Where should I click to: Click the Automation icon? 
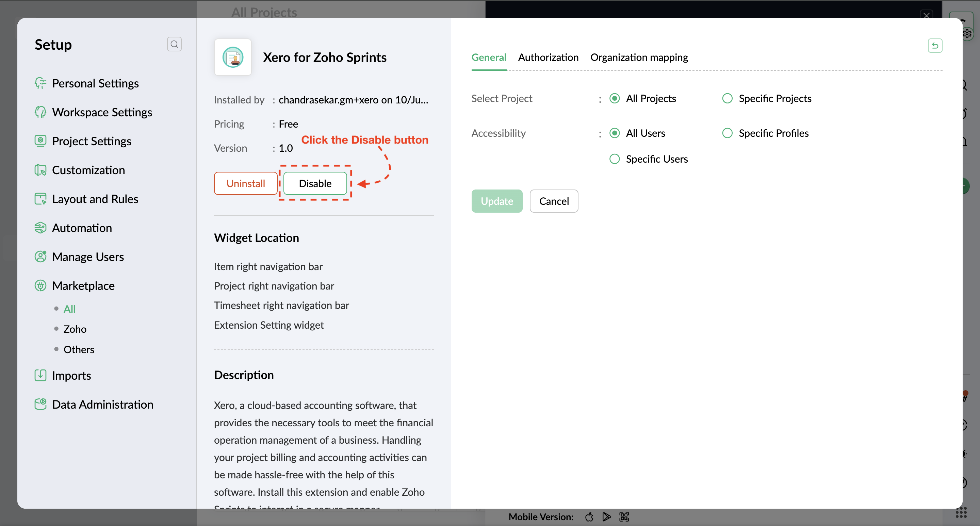pos(40,227)
